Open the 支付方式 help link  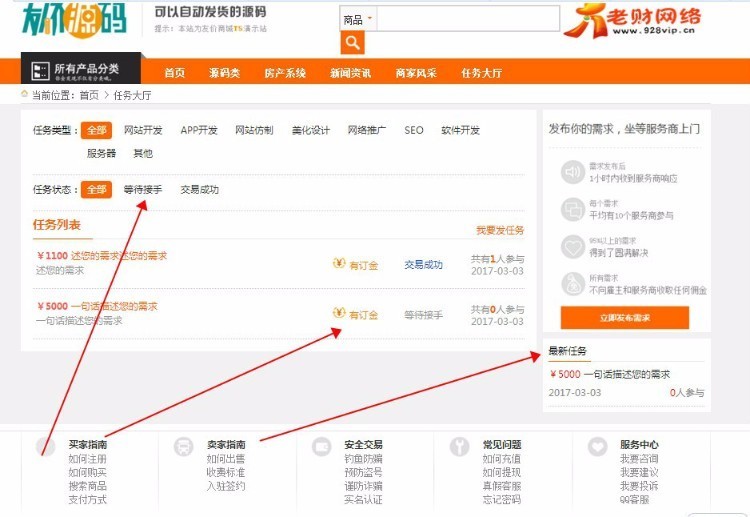pyautogui.click(x=88, y=500)
